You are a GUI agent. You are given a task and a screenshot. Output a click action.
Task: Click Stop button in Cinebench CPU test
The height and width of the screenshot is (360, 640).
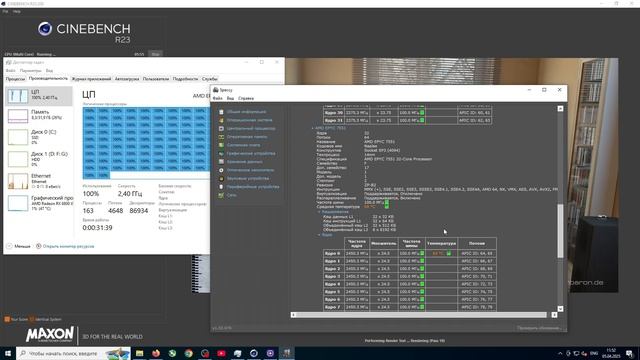pyautogui.click(x=156, y=54)
